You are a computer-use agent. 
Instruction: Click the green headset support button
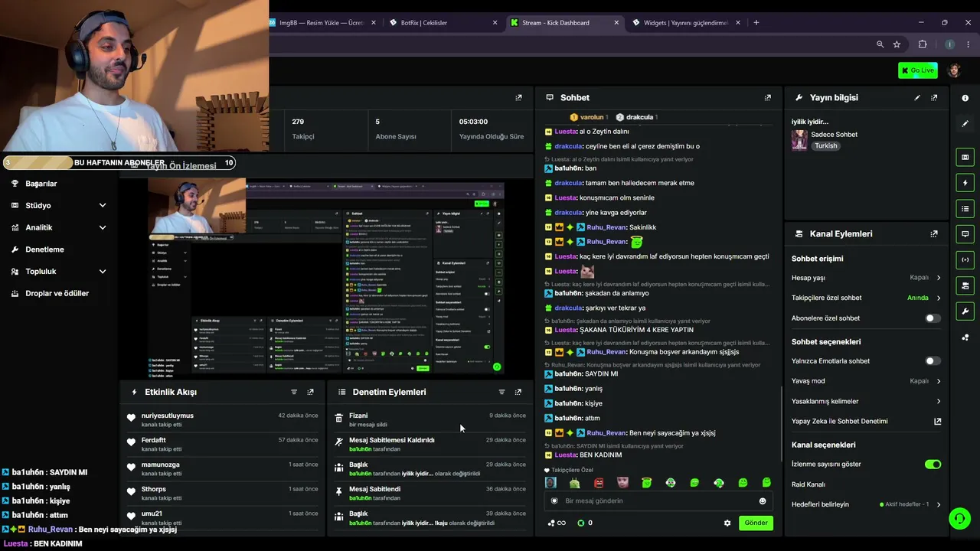959,519
